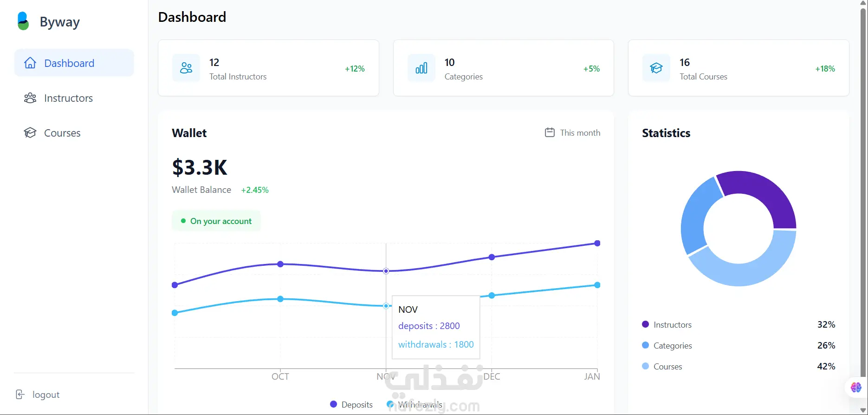Click the calendar icon beside This month
This screenshot has width=868, height=415.
point(550,132)
